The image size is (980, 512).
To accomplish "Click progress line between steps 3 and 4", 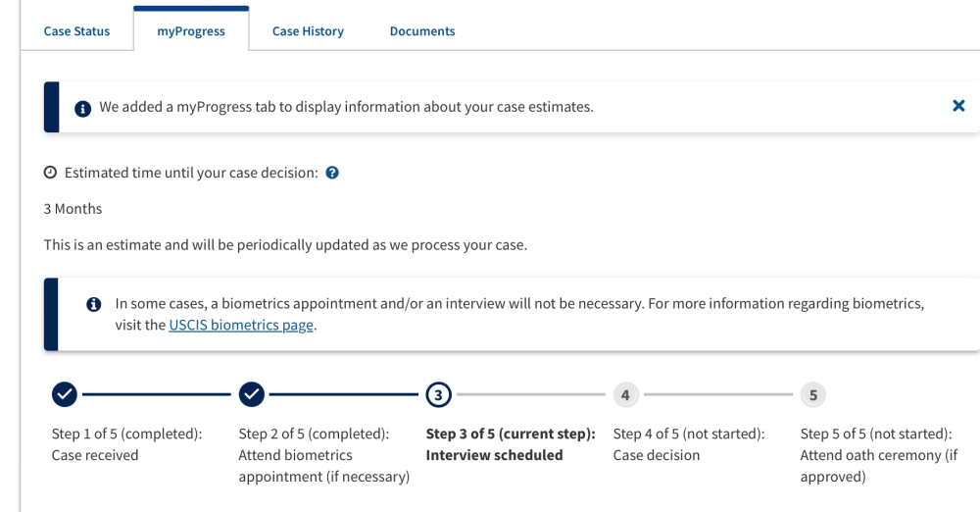I will click(530, 394).
